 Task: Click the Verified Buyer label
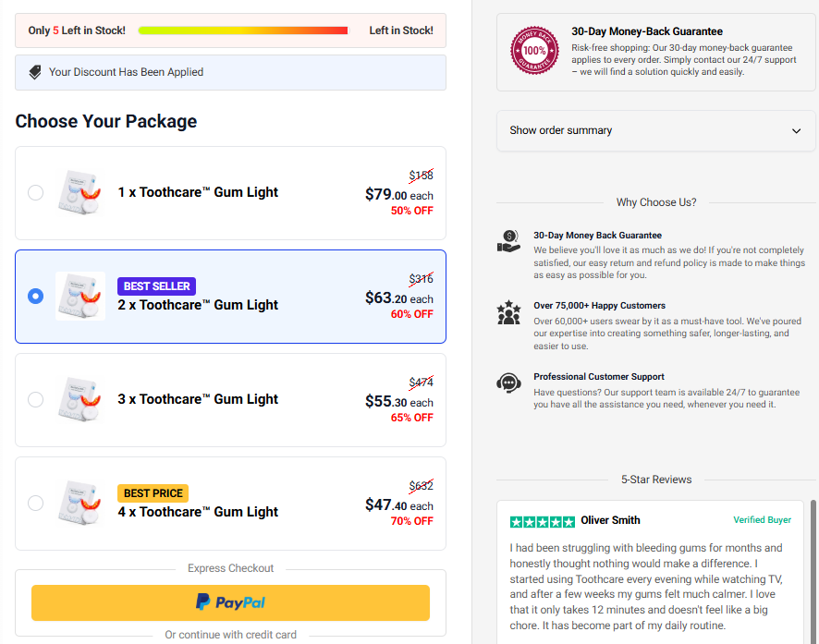[x=762, y=520]
